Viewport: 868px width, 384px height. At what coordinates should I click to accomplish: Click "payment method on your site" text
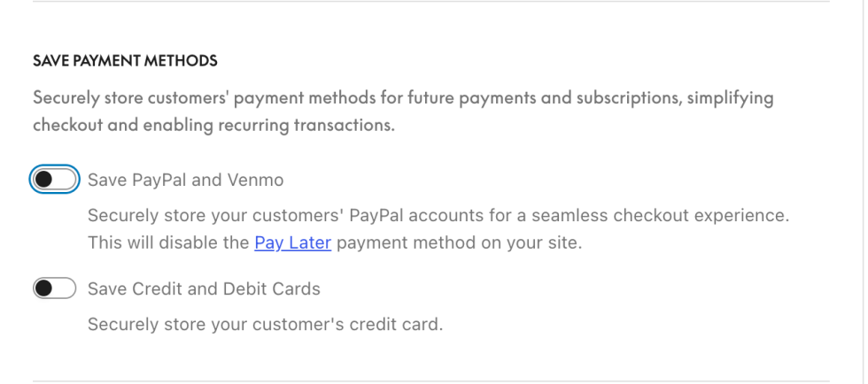tap(459, 242)
